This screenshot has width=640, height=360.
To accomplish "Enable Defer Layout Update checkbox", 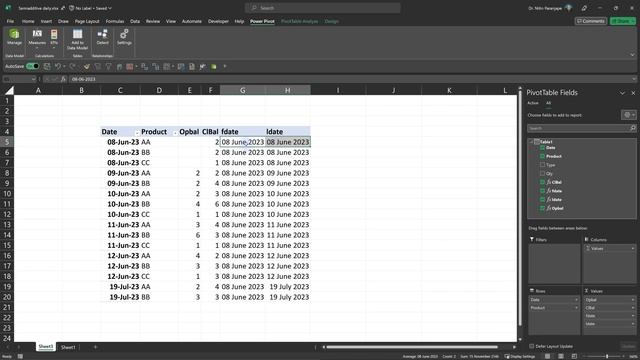I will tap(531, 346).
